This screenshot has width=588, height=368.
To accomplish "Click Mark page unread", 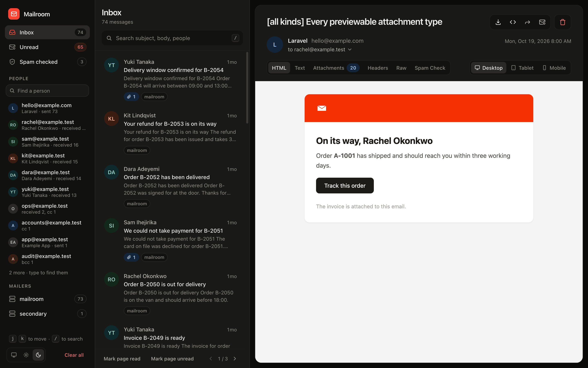I will click(172, 359).
